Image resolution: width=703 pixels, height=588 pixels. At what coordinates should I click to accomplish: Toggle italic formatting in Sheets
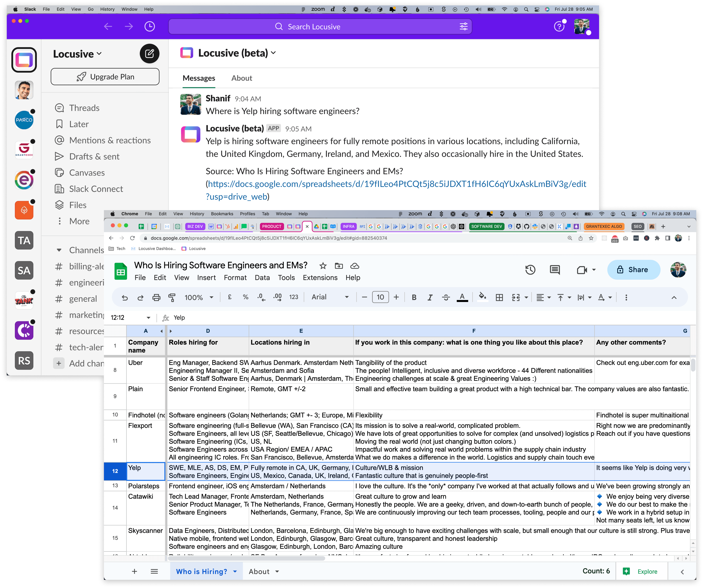tap(430, 297)
